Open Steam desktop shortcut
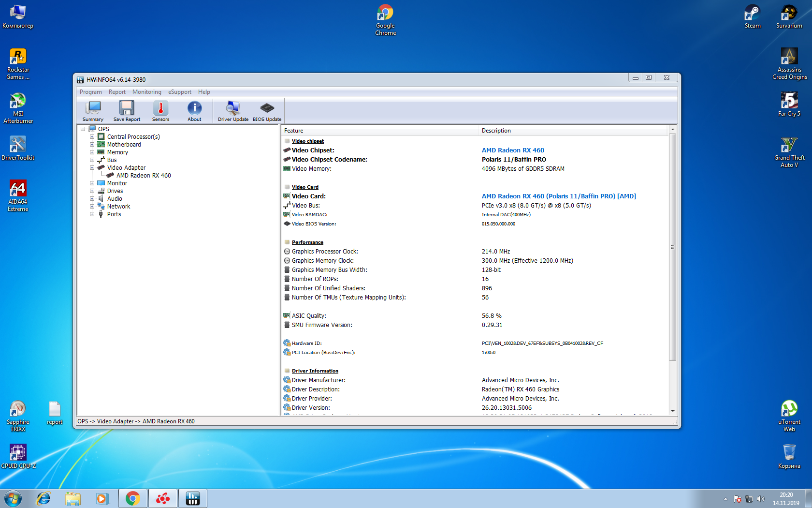 point(753,17)
